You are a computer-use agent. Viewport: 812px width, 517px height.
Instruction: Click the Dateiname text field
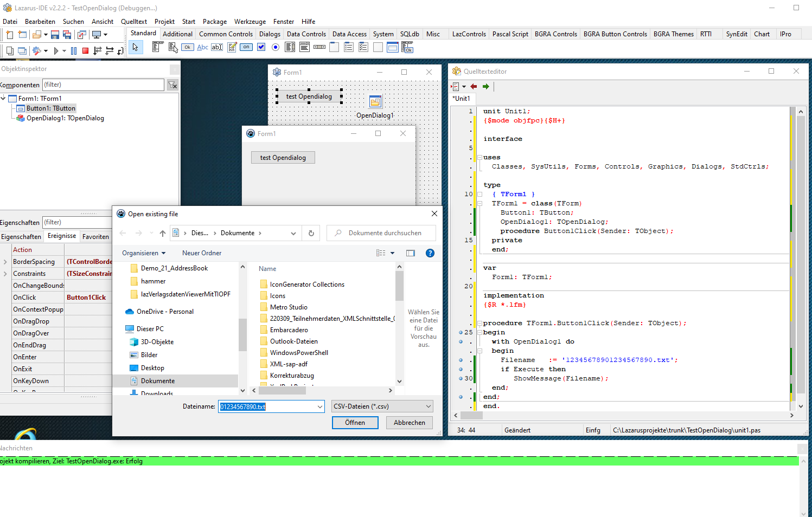tap(267, 406)
